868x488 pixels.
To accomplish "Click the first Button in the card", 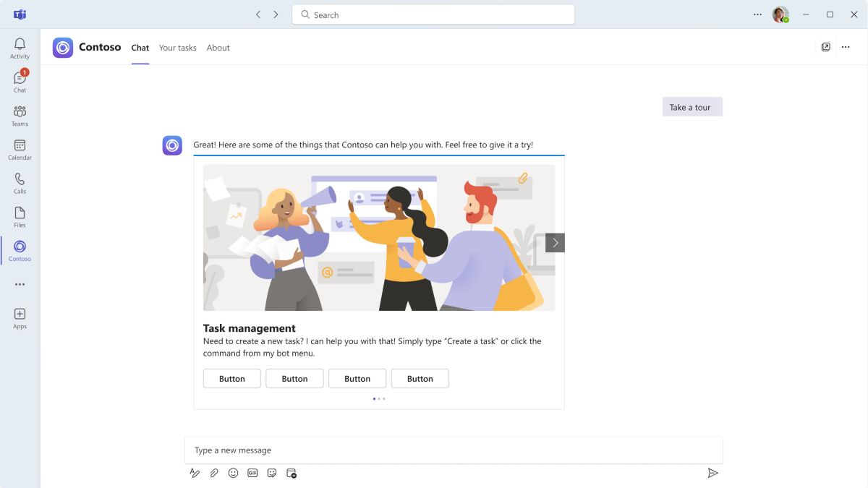I will tap(232, 379).
